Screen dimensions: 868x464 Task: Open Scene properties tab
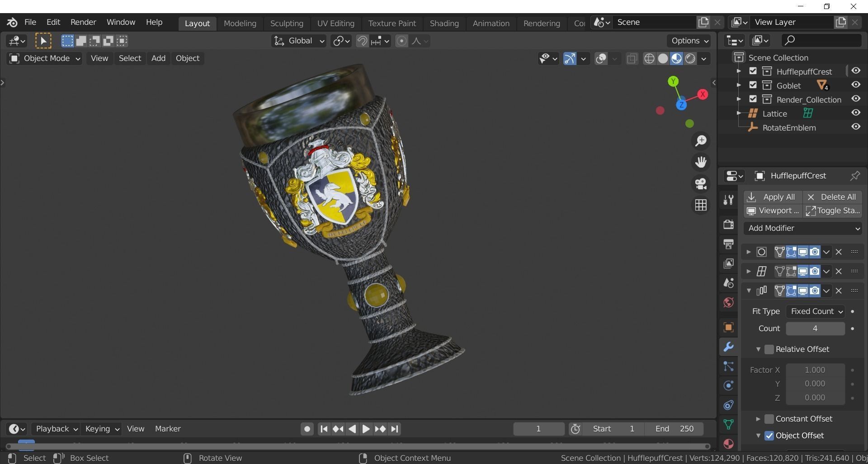(728, 283)
